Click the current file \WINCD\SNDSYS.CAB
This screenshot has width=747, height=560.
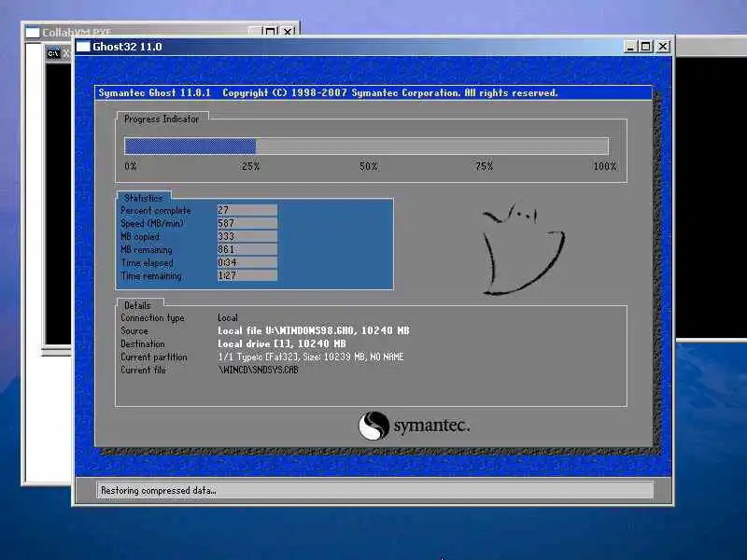tap(259, 370)
